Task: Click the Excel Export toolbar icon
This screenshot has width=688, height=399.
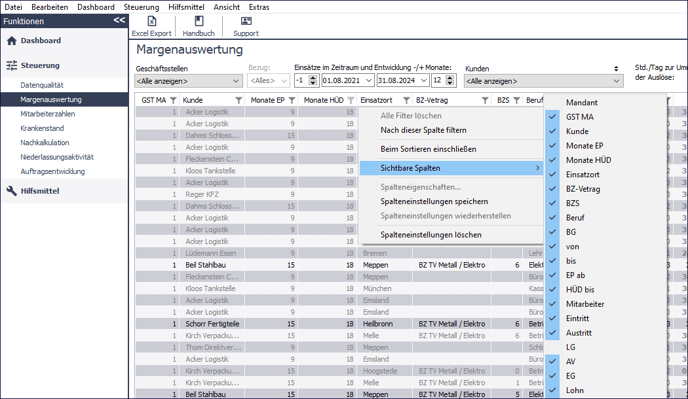Action: click(x=151, y=21)
